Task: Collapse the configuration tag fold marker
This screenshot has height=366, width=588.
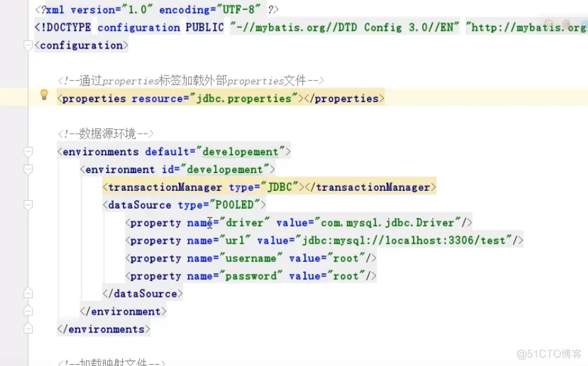Action: point(28,45)
